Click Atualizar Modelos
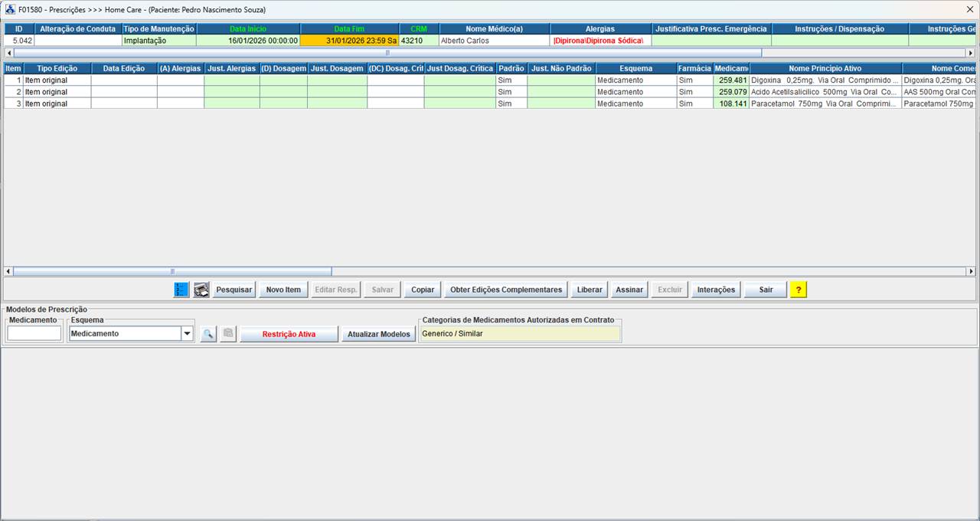This screenshot has height=521, width=980. [378, 334]
